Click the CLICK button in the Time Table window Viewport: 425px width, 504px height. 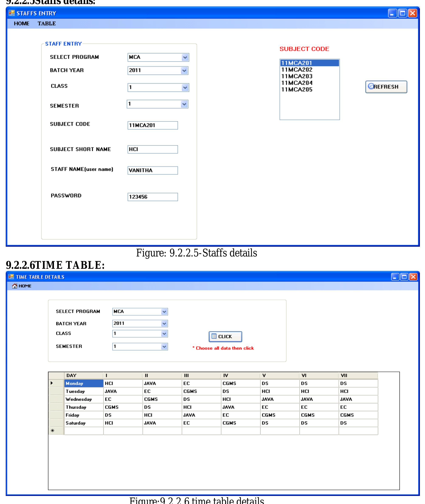pyautogui.click(x=225, y=336)
